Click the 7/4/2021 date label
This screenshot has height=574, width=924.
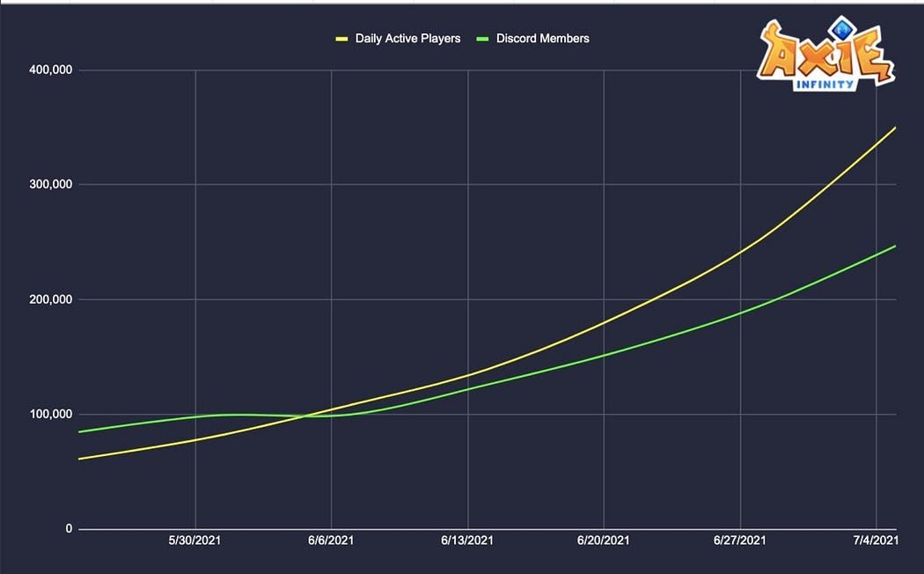tap(876, 541)
